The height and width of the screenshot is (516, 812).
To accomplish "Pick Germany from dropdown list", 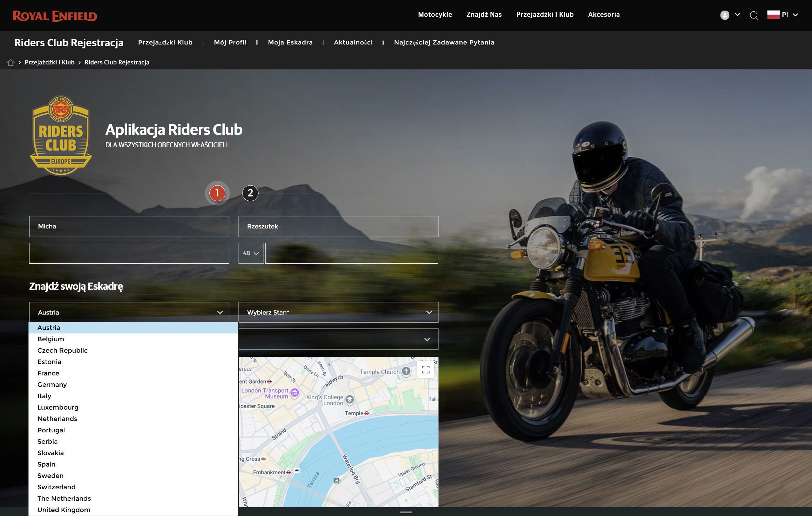I will pos(133,385).
